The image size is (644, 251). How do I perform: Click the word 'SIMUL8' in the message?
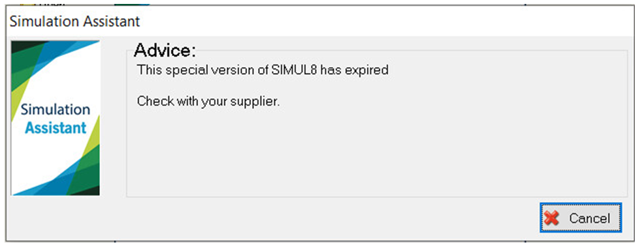tap(294, 70)
